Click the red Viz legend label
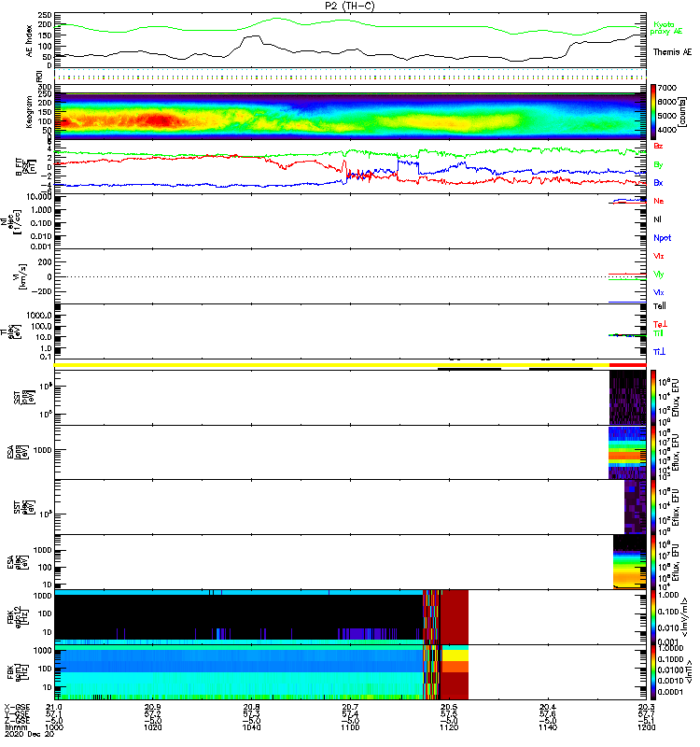700x747 pixels. (659, 256)
